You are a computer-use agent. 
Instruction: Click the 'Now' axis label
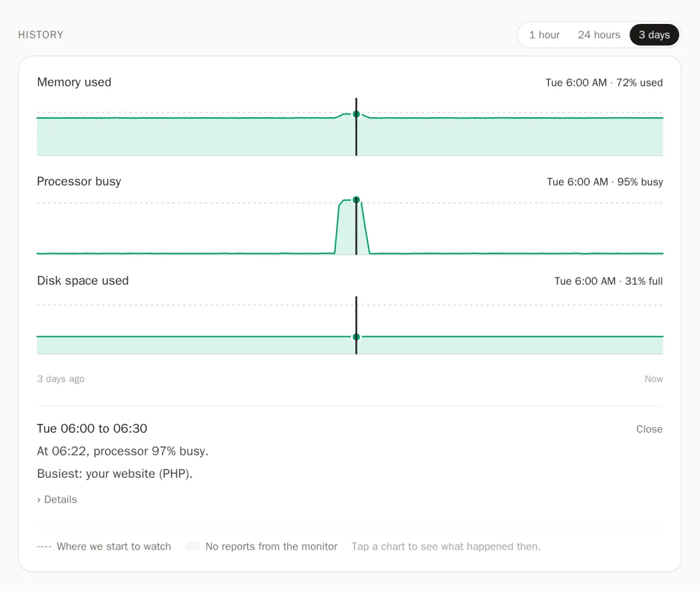[653, 379]
